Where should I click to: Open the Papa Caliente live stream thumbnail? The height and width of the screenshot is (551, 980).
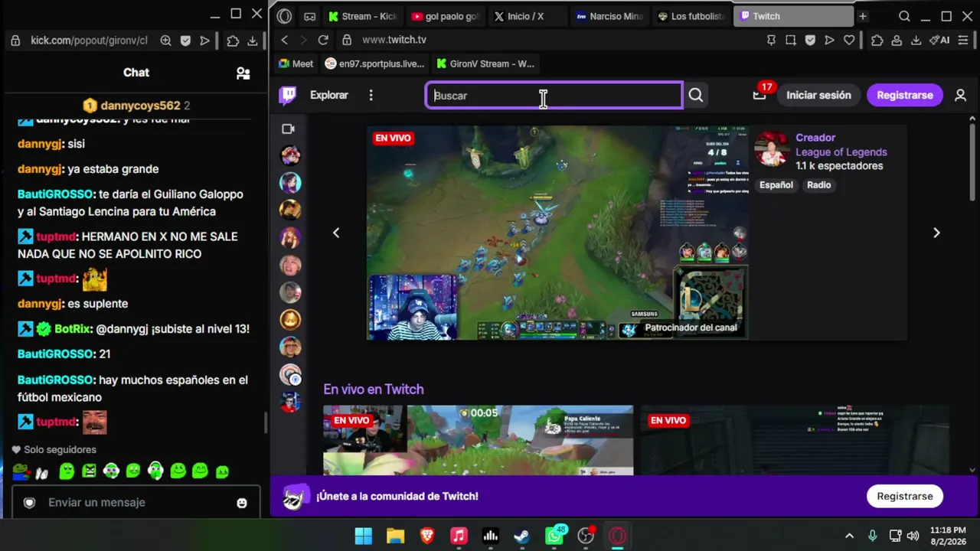pos(479,440)
